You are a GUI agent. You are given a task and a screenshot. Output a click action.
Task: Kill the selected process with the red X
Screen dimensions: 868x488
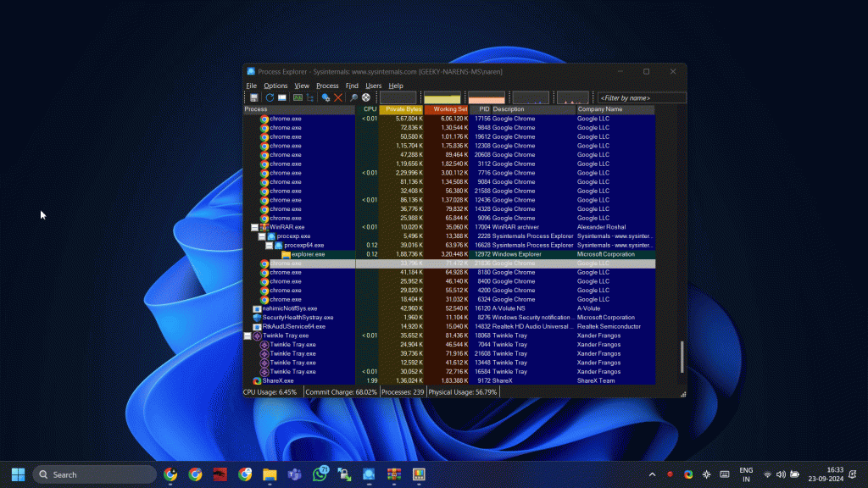pyautogui.click(x=337, y=96)
